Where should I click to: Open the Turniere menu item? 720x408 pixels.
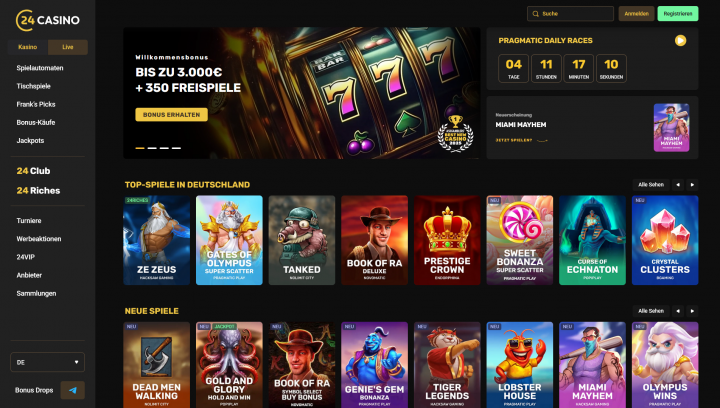(x=29, y=220)
